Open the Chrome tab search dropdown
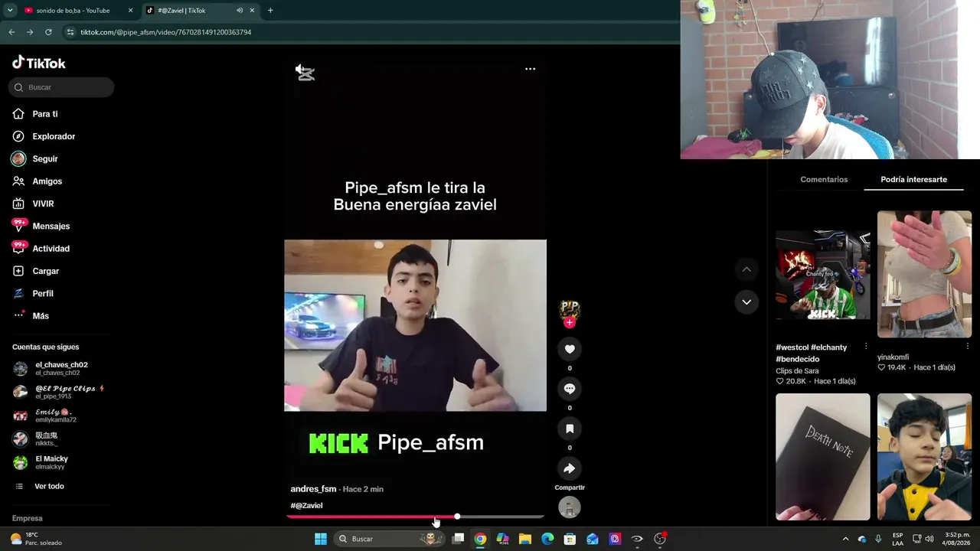Viewport: 980px width, 551px height. tap(9, 11)
